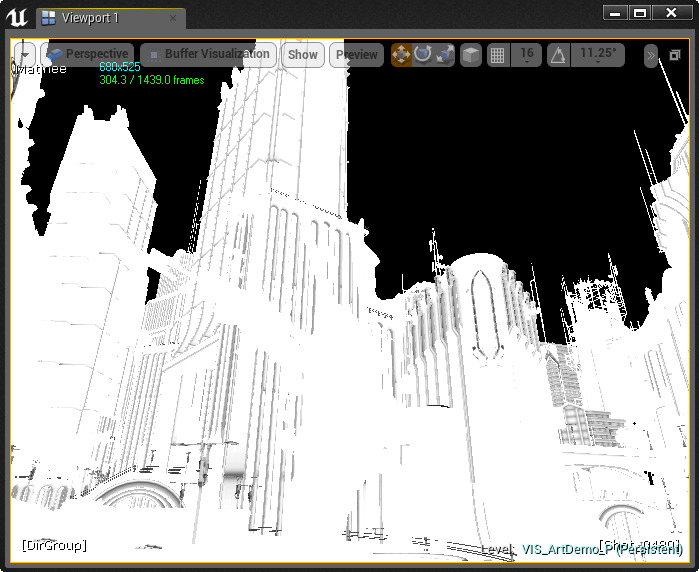This screenshot has width=699, height=572.
Task: Toggle rotation snapping with the angle icon
Action: pyautogui.click(x=559, y=55)
